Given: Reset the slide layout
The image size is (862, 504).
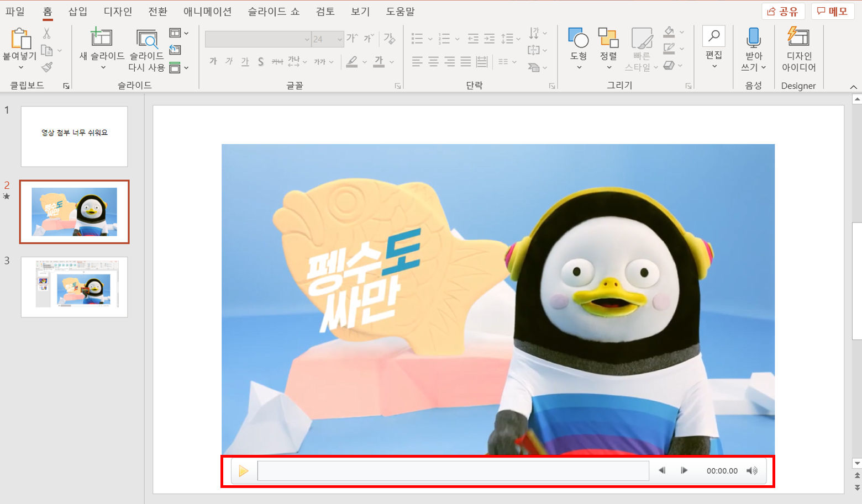Looking at the screenshot, I should (x=175, y=50).
